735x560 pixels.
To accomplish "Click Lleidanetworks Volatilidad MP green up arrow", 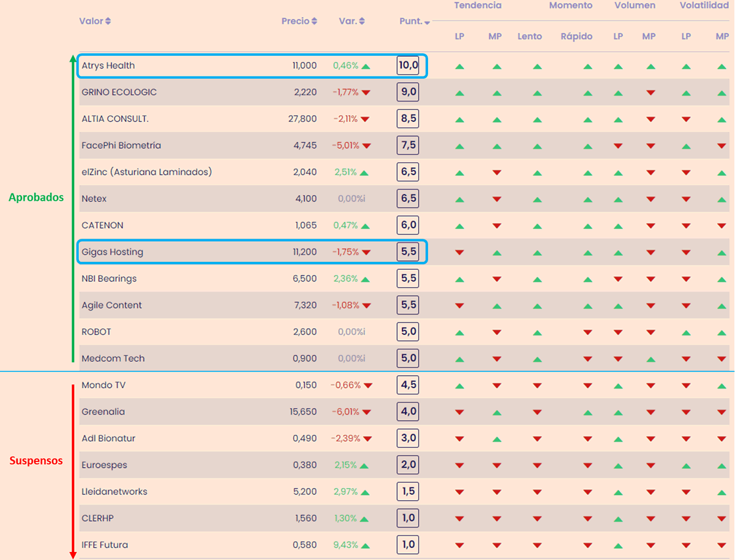I will (722, 492).
